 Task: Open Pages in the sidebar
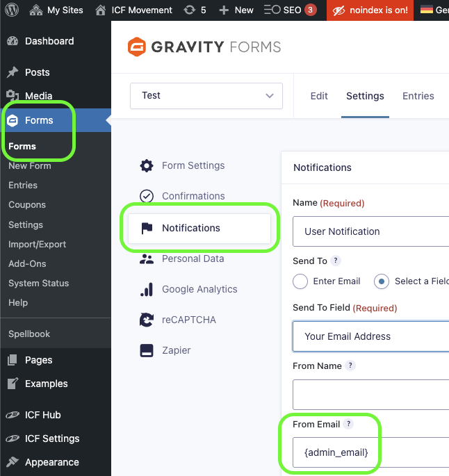click(56, 360)
